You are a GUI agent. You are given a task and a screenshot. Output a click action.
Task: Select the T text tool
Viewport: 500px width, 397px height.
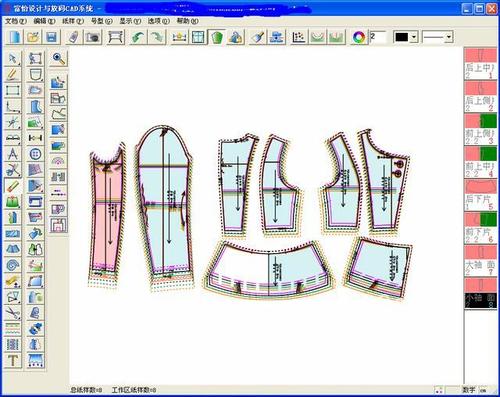[13, 360]
